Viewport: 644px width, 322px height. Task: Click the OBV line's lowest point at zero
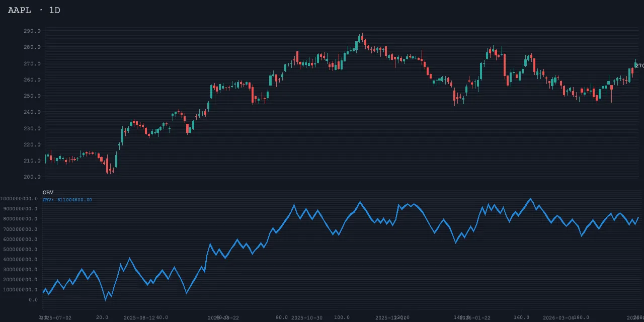coord(106,299)
